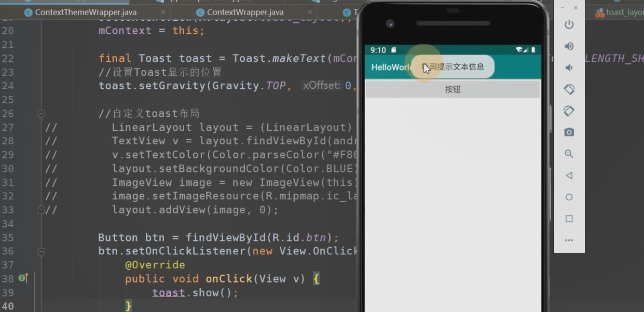Click 'layout.addView(image, 0);' on line 33
Image resolution: width=644 pixels, height=312 pixels.
tap(195, 210)
